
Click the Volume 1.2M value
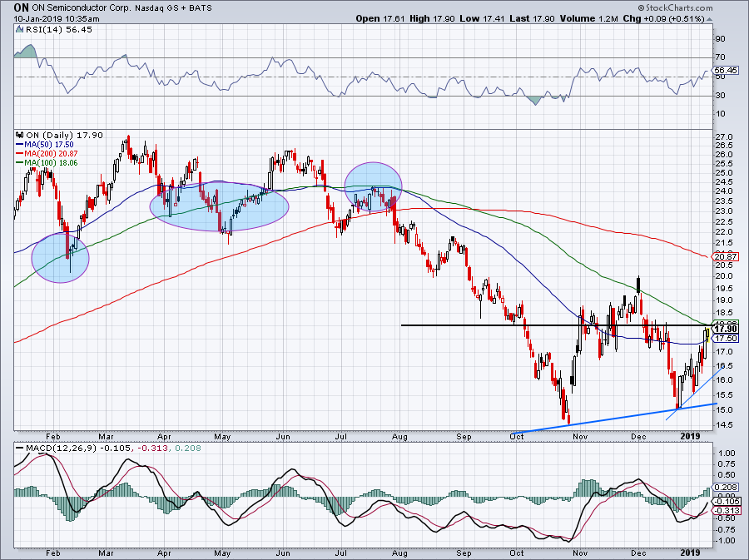click(x=589, y=18)
